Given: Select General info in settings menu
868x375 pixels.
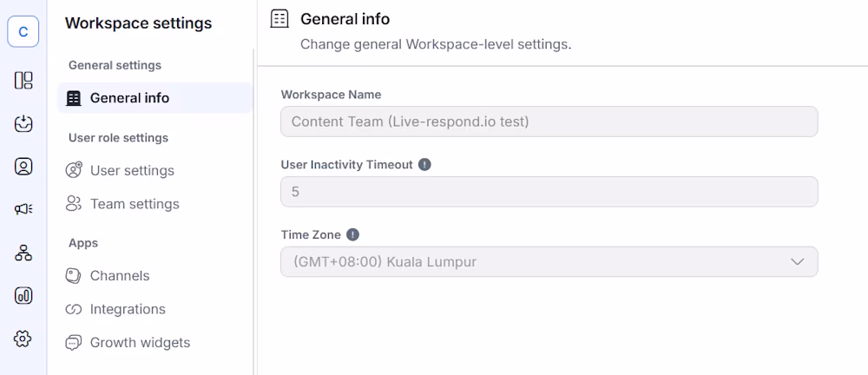Looking at the screenshot, I should coord(129,98).
